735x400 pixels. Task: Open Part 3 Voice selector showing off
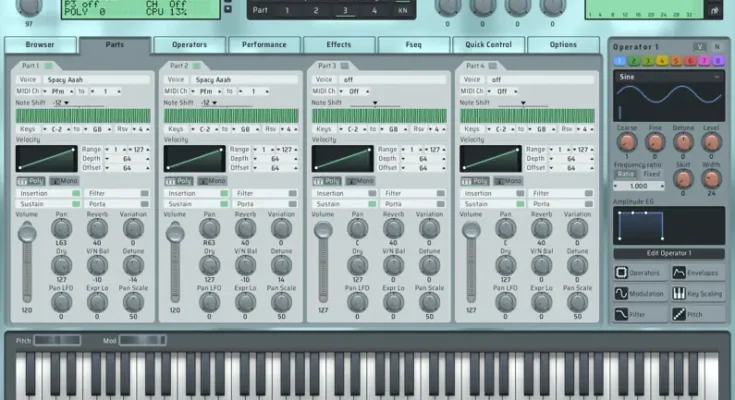393,80
